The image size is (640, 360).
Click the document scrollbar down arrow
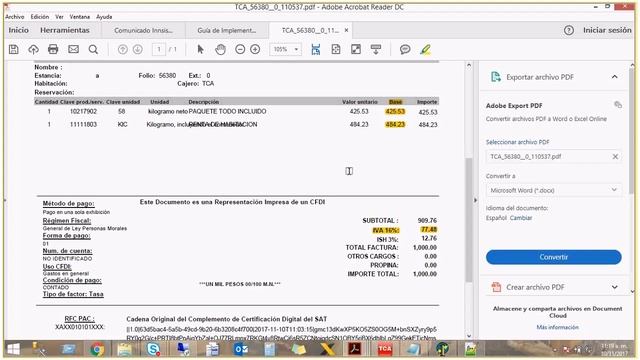click(469, 336)
